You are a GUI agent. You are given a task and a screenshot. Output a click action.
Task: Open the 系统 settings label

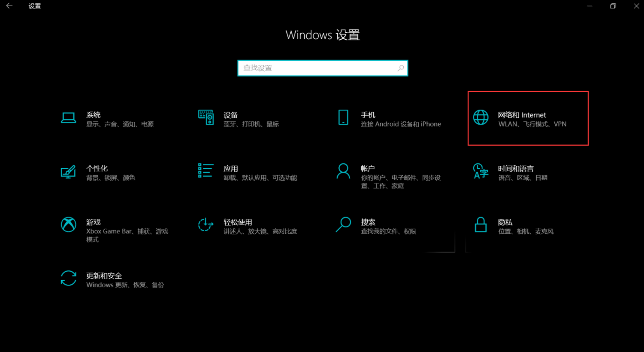93,115
